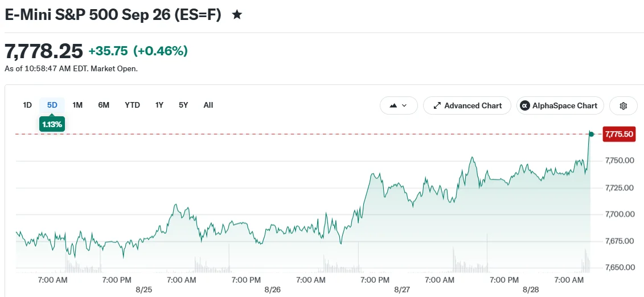Image resolution: width=644 pixels, height=297 pixels.
Task: Select the 5Y time range
Action: coord(183,105)
